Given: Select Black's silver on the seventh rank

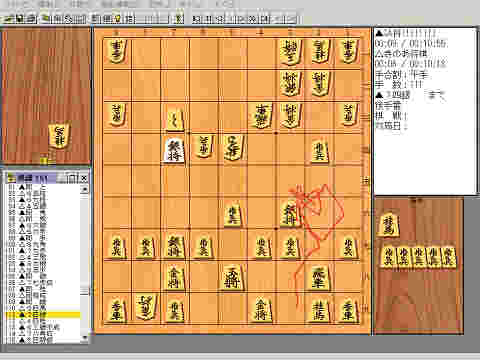Looking at the screenshot, I should click(175, 246).
